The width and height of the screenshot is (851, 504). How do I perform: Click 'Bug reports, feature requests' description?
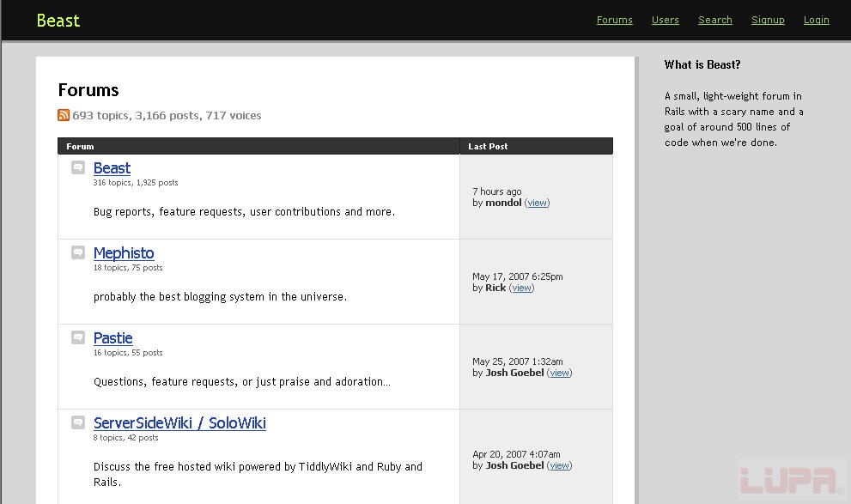(244, 212)
